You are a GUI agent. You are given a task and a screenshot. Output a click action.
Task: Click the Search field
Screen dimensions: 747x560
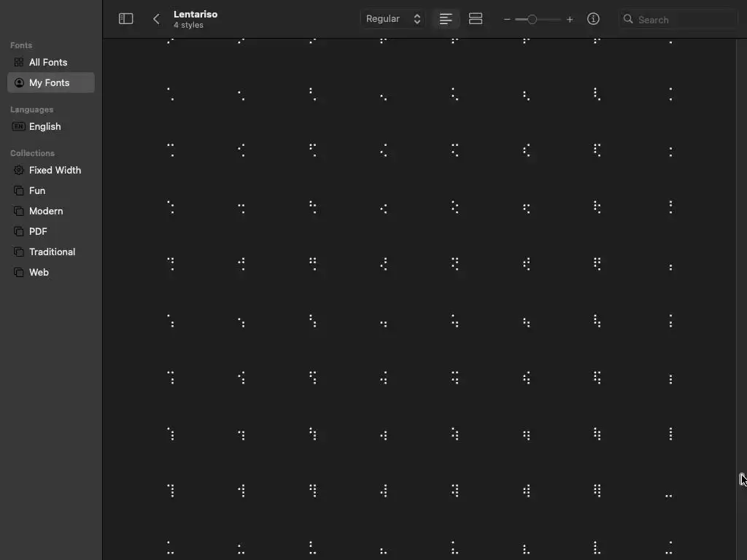click(x=678, y=20)
